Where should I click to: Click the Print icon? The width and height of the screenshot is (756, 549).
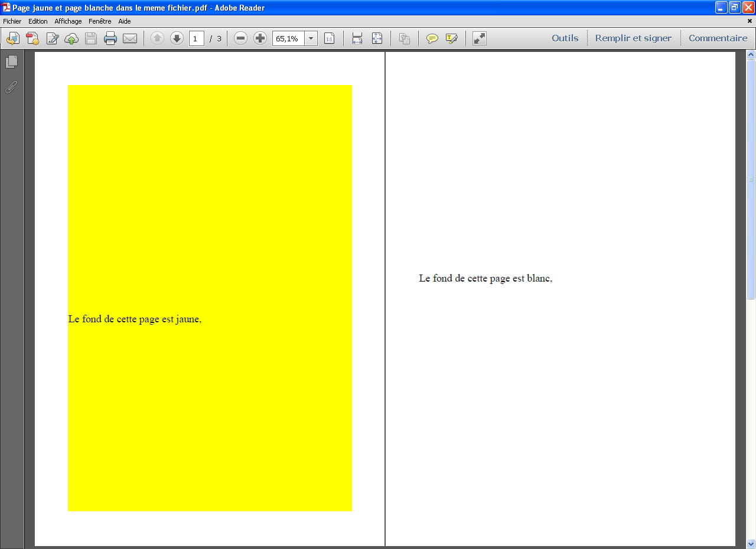click(110, 38)
